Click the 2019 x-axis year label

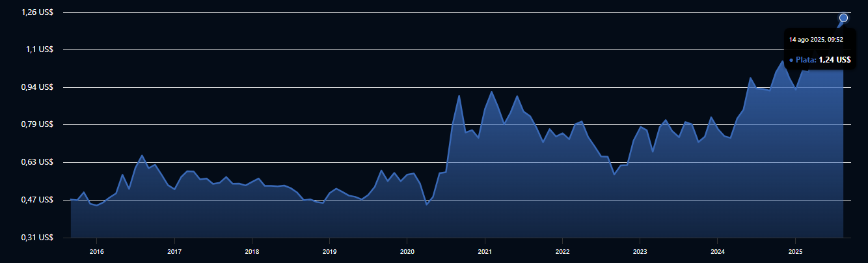click(x=329, y=251)
